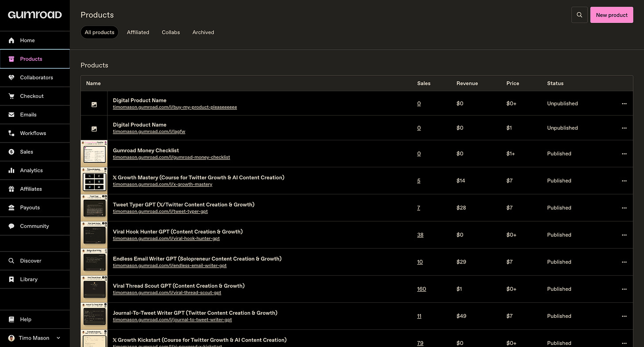This screenshot has width=644, height=347.
Task: Click the Gumroad logo
Action: pos(34,15)
